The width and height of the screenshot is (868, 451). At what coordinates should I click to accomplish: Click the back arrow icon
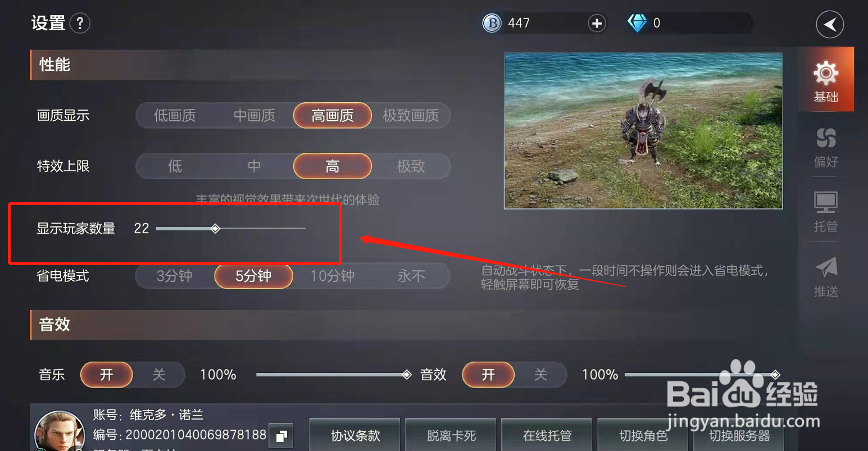click(830, 24)
